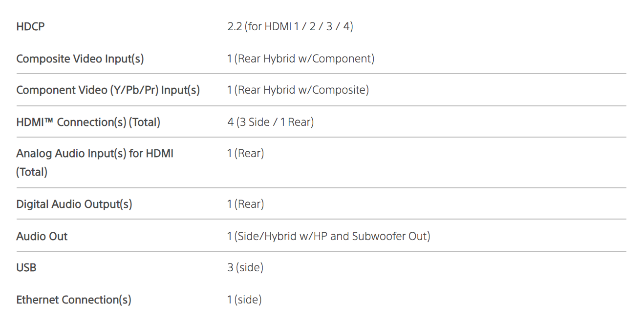
Task: Select the HDCP value 2.2 for HDMI text
Action: (x=290, y=26)
